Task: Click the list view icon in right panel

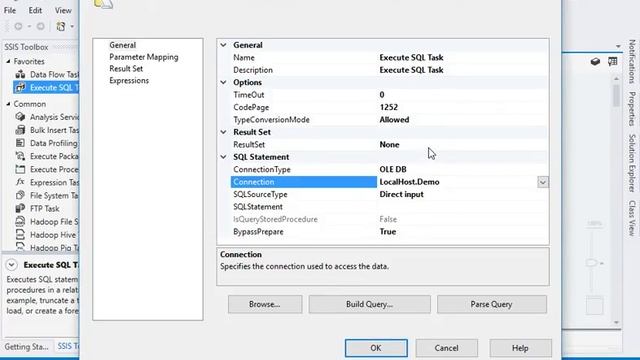Action: point(613,62)
